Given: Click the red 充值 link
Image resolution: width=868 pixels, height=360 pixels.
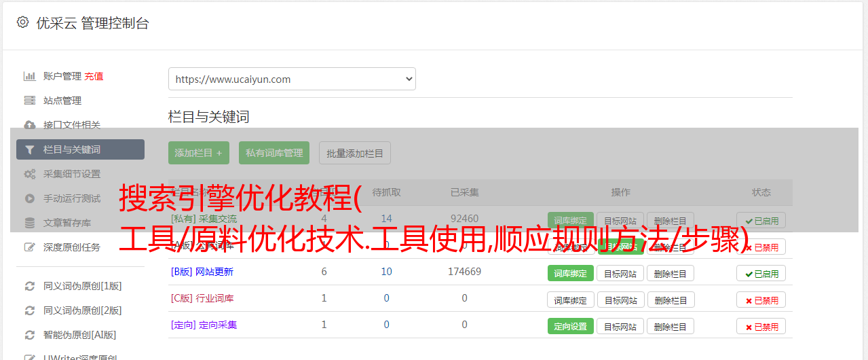Looking at the screenshot, I should click(x=94, y=76).
